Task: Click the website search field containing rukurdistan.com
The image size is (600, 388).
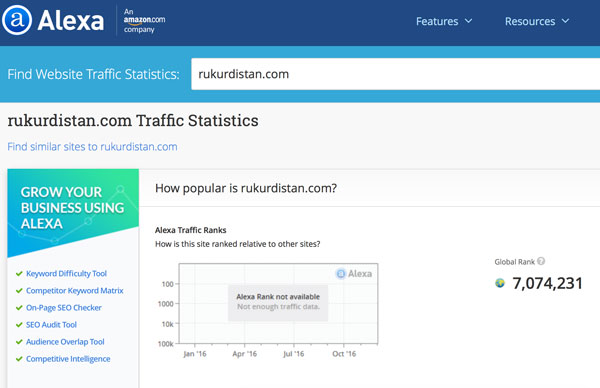Action: point(396,74)
